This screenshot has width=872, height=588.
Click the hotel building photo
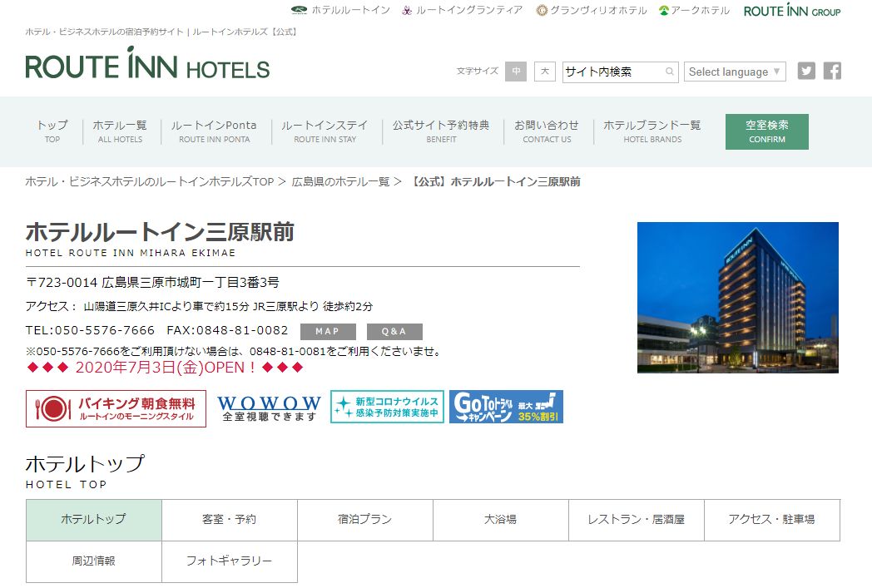tap(738, 298)
